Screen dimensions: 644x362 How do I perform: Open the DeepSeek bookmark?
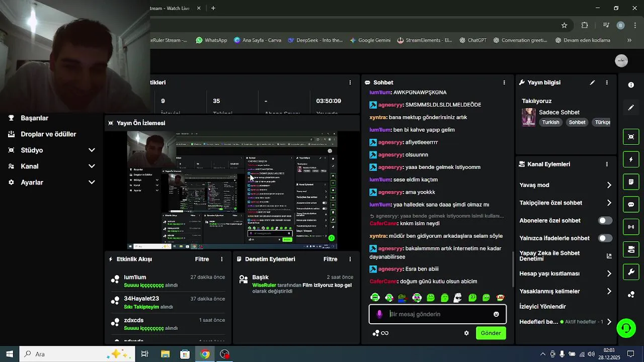(x=315, y=40)
